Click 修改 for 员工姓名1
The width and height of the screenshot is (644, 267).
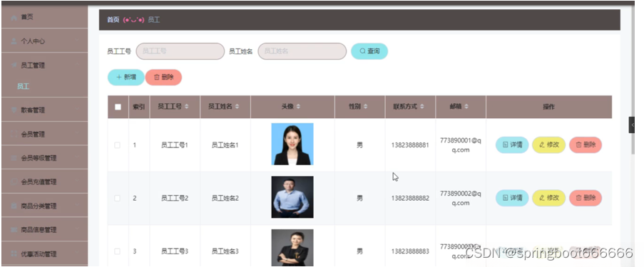coord(548,145)
